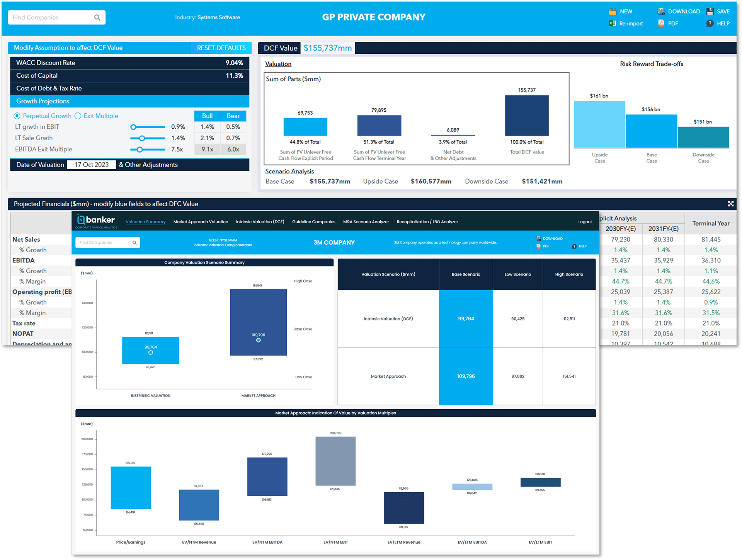Click the Net Sales row label

point(26,240)
